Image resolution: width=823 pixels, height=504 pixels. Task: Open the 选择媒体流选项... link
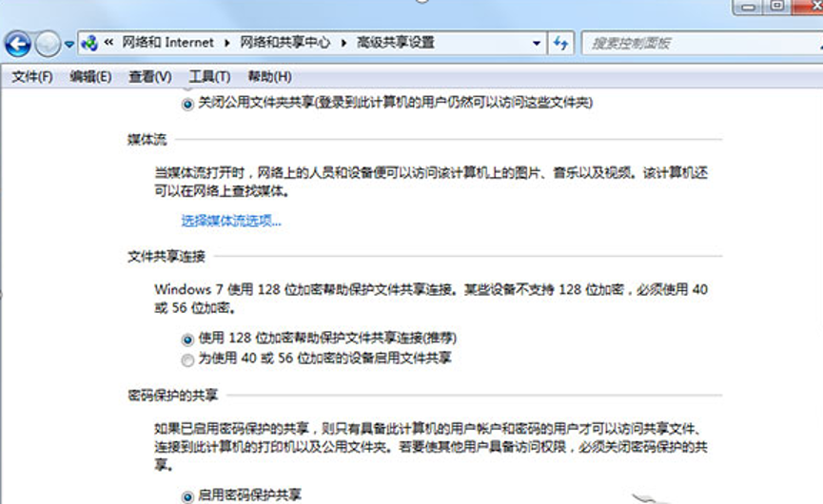(x=231, y=221)
